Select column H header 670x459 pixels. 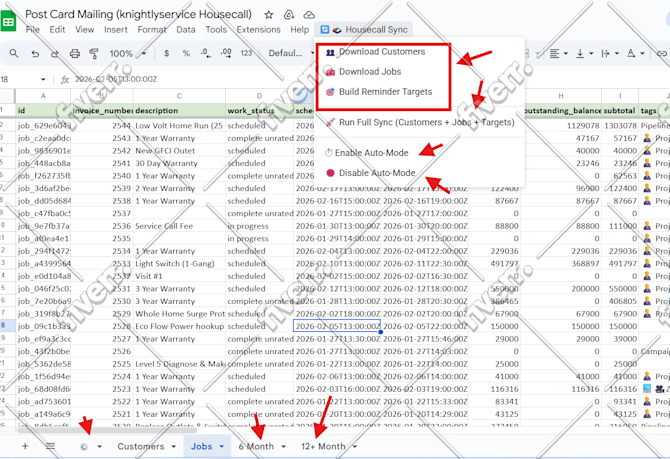561,96
